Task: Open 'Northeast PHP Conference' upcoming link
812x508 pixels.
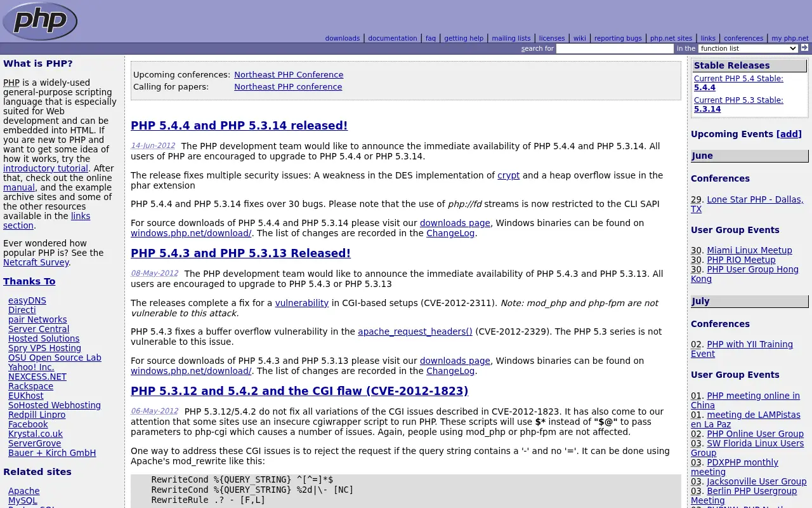Action: tap(289, 74)
